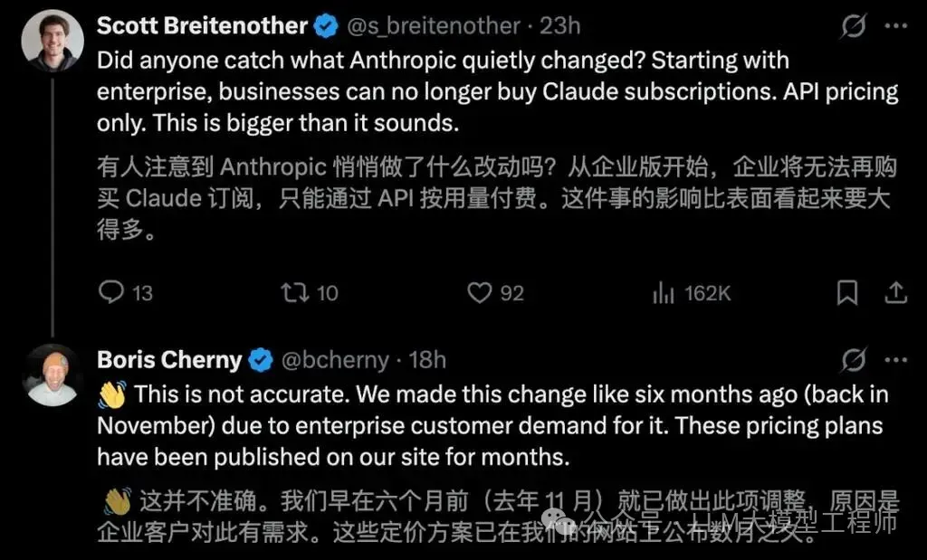This screenshot has height=560, width=927.
Task: Click Scott Breitenother's verified badge
Action: click(x=327, y=26)
